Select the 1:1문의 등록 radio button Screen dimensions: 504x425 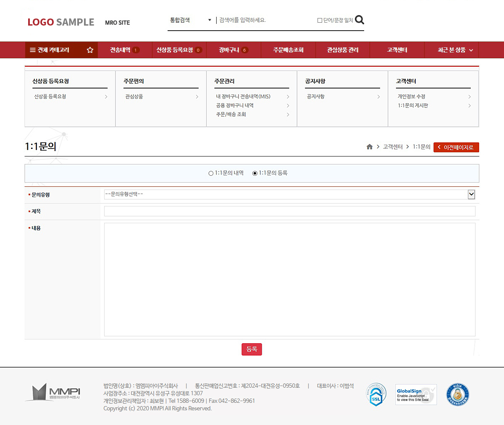(255, 173)
